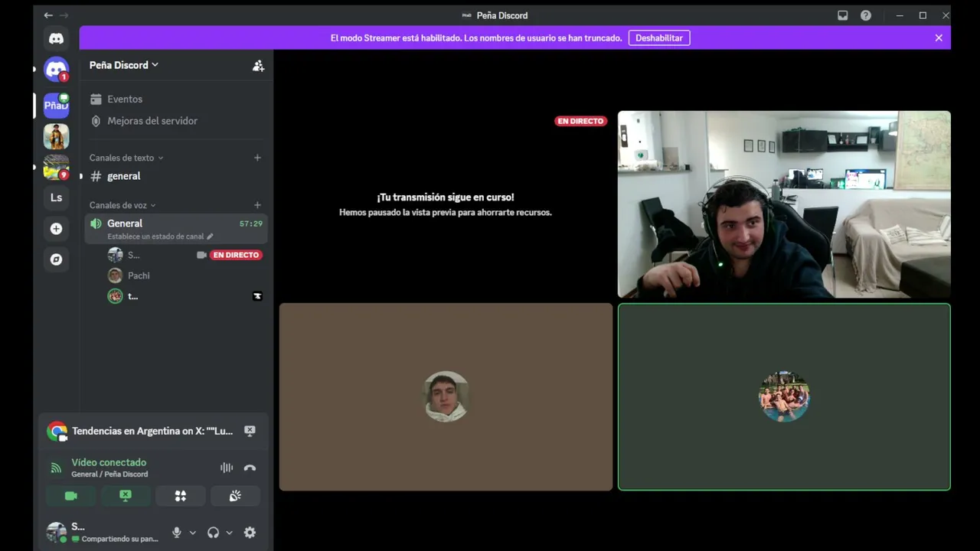Click Deshabilitar to disable Streamer mode
This screenshot has height=551, width=980.
(659, 37)
